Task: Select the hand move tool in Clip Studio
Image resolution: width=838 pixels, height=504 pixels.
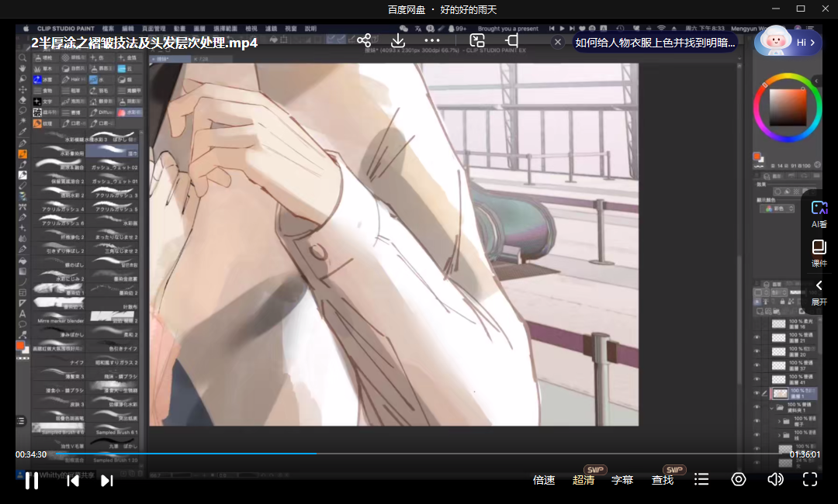Action: pos(23,68)
